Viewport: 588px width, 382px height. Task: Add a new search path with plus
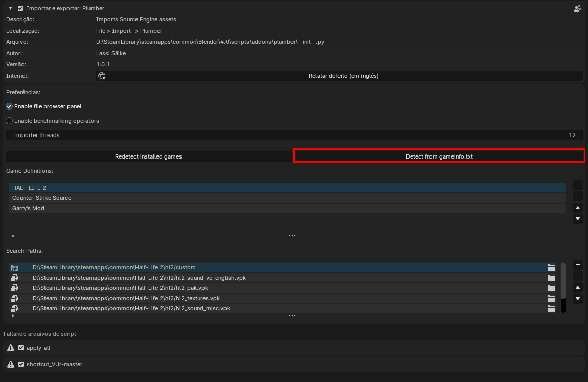[578, 265]
